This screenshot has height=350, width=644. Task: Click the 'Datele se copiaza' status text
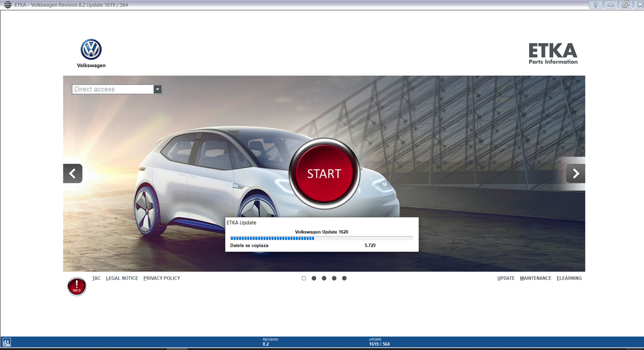coord(249,245)
